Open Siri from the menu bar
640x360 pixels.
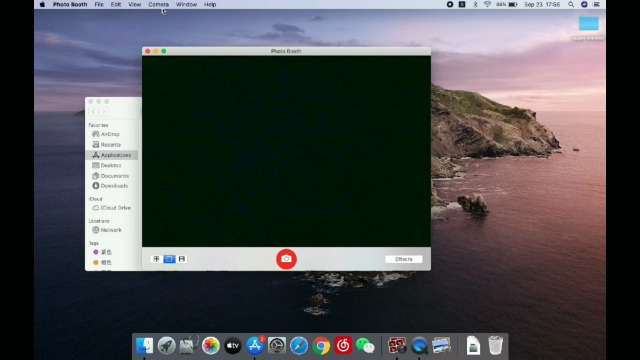(x=584, y=4)
